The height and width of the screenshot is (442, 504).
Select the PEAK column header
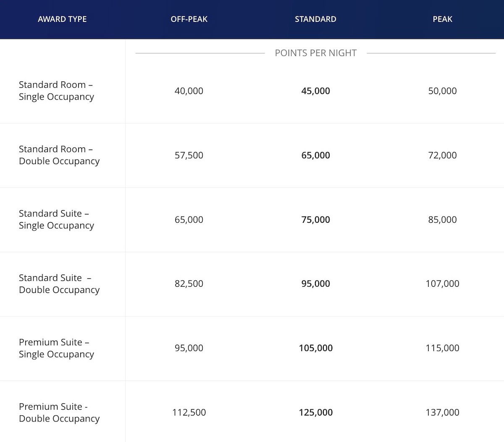(x=442, y=19)
